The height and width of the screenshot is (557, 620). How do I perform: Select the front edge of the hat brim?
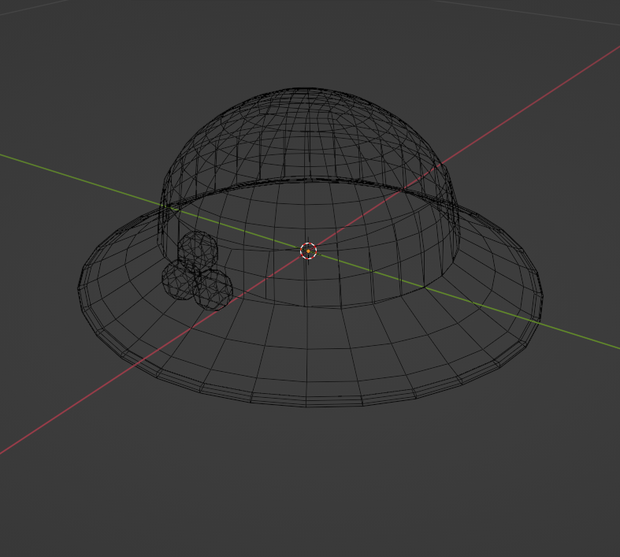click(308, 404)
